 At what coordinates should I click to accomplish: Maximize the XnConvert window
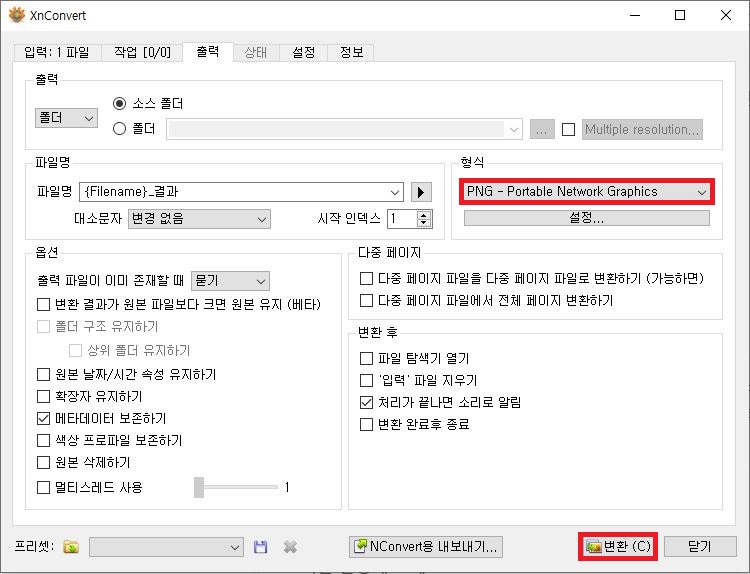(680, 15)
